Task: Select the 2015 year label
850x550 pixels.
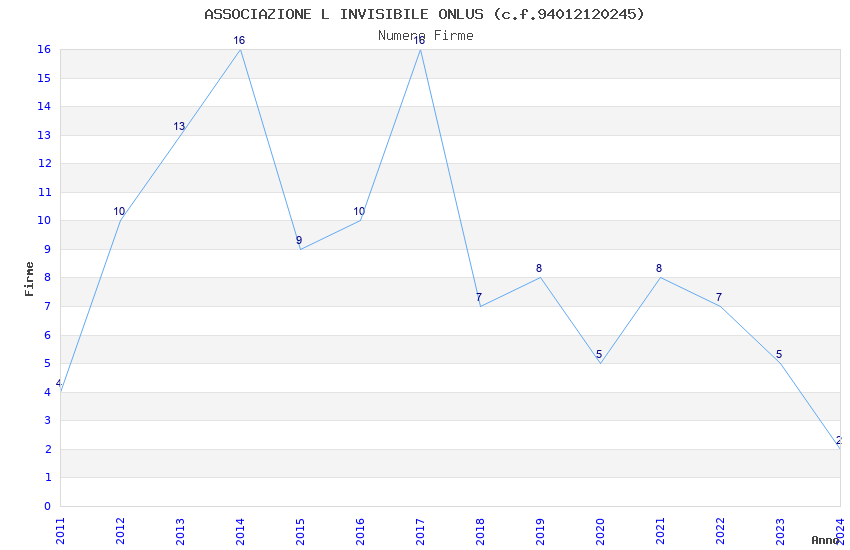Action: (300, 531)
